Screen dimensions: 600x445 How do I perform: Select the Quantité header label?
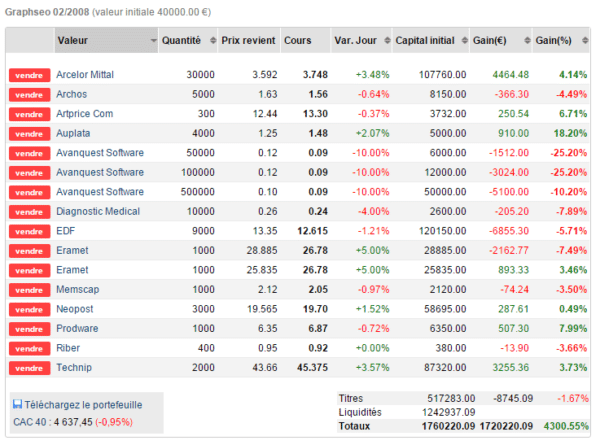181,40
